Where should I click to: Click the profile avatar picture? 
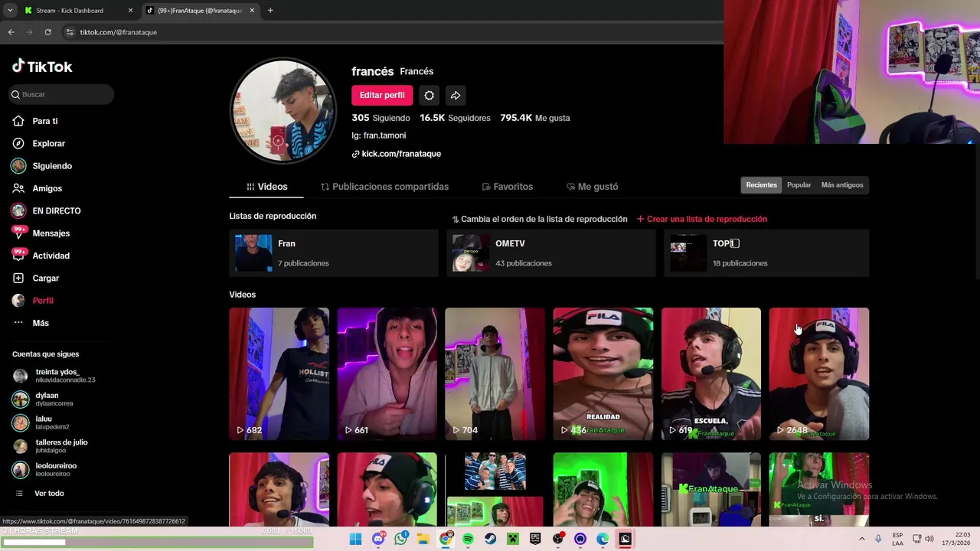[x=283, y=110]
